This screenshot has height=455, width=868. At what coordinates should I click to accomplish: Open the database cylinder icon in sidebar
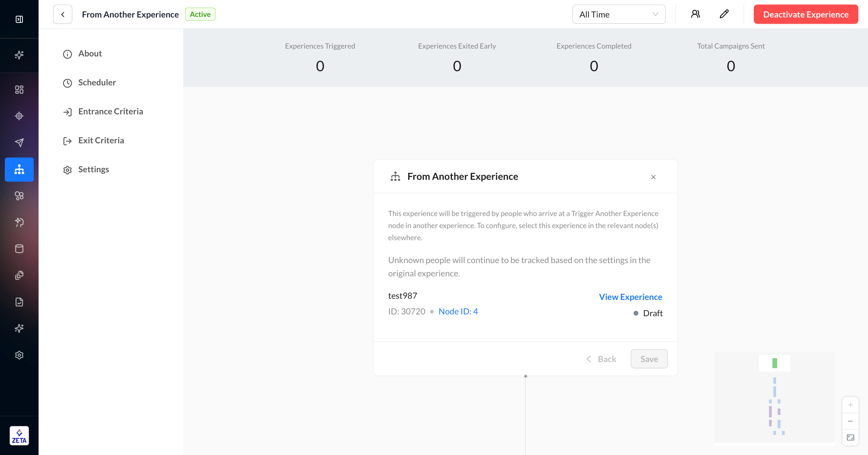click(x=19, y=249)
